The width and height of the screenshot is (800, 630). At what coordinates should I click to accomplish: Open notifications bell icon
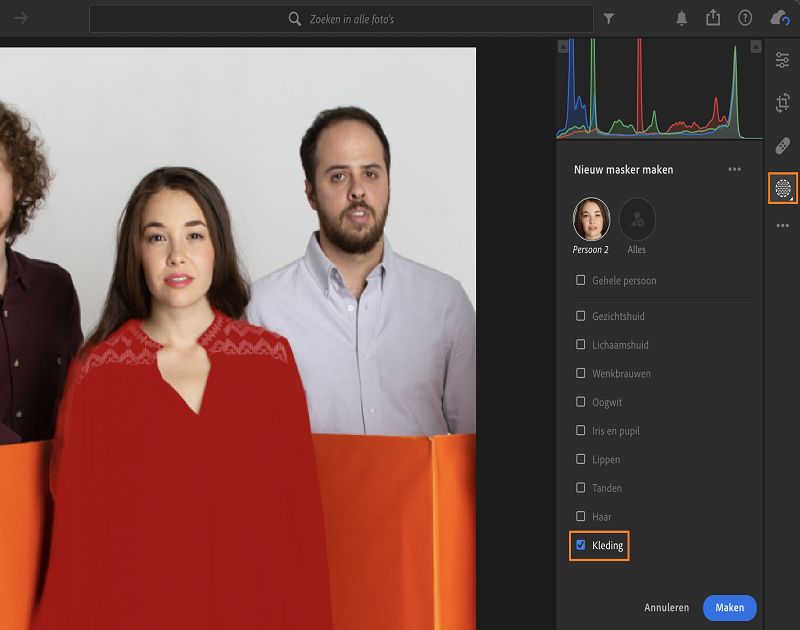click(x=681, y=19)
